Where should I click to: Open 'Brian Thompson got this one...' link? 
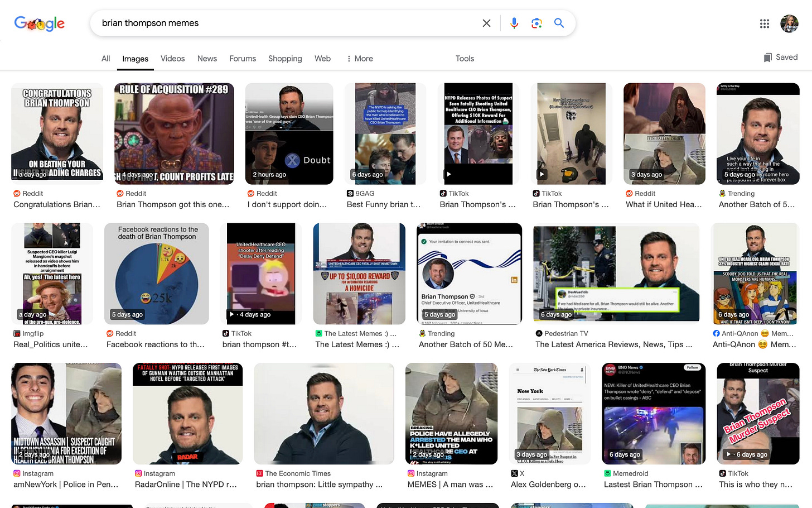(173, 205)
